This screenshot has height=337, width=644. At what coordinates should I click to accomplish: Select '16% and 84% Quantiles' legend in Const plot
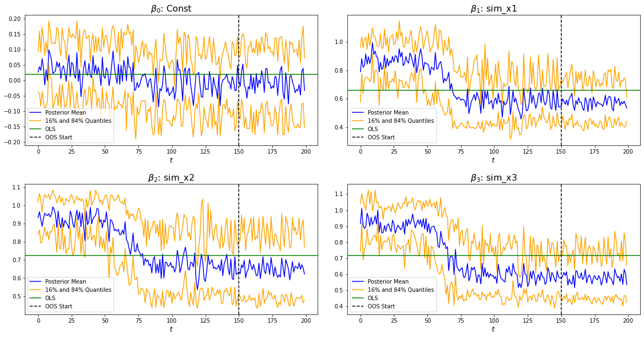70,121
